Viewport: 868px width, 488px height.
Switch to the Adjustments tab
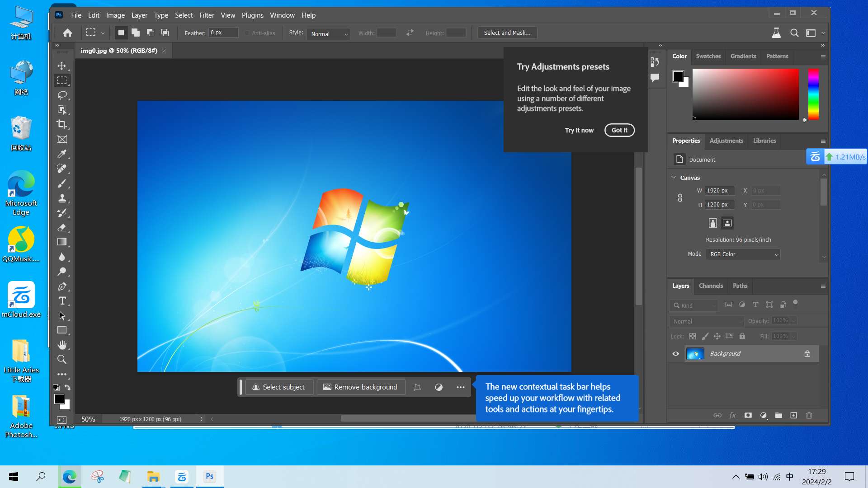click(726, 141)
